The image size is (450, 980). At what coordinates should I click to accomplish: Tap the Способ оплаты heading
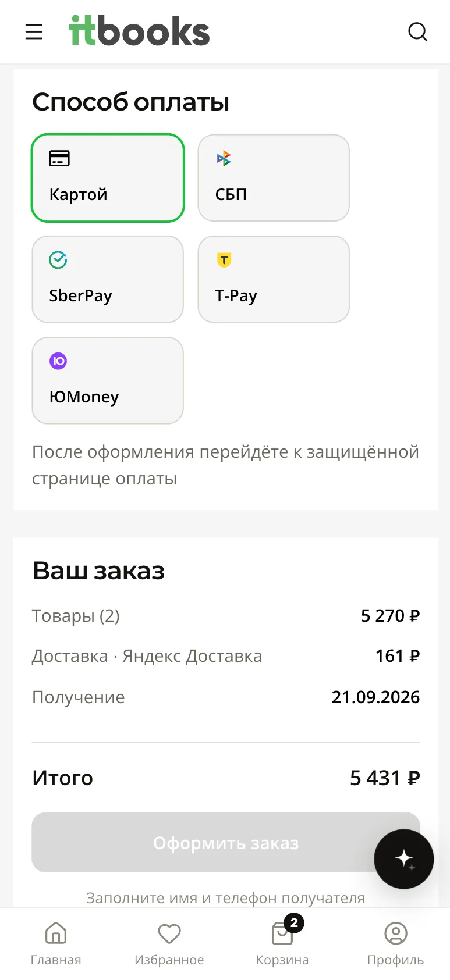click(x=131, y=102)
